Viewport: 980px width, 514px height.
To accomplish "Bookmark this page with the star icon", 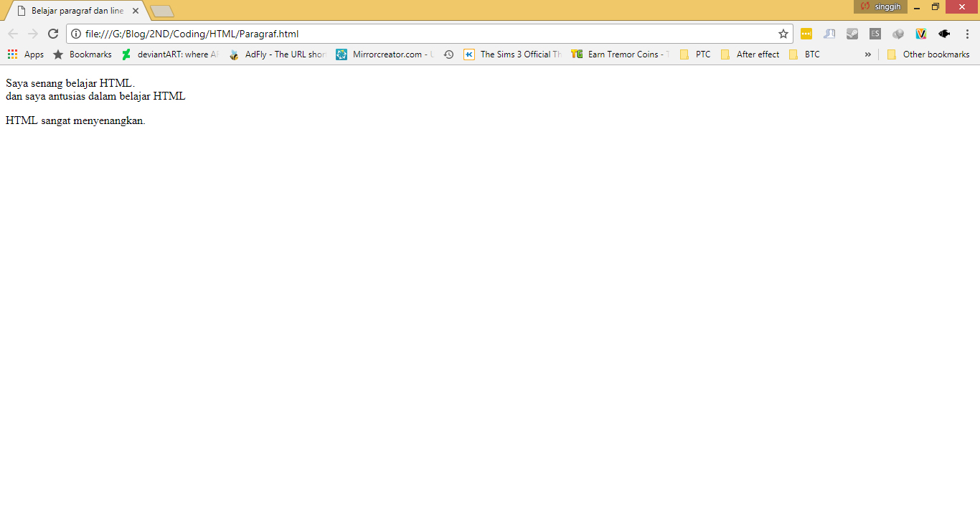I will 783,33.
